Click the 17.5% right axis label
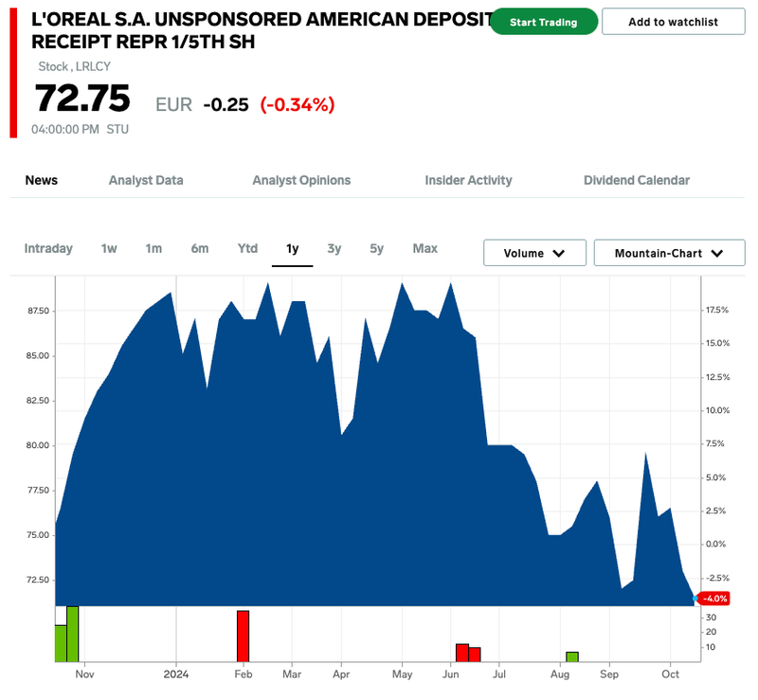Screen dimensions: 758x700 click(717, 310)
